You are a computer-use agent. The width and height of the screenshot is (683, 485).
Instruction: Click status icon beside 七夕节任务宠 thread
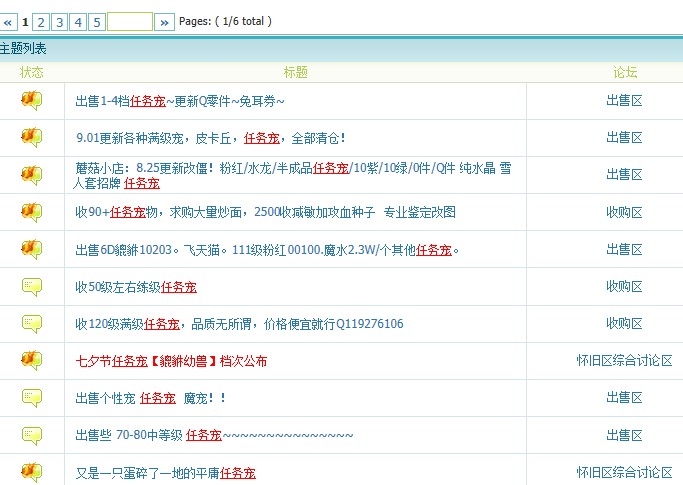click(x=32, y=360)
